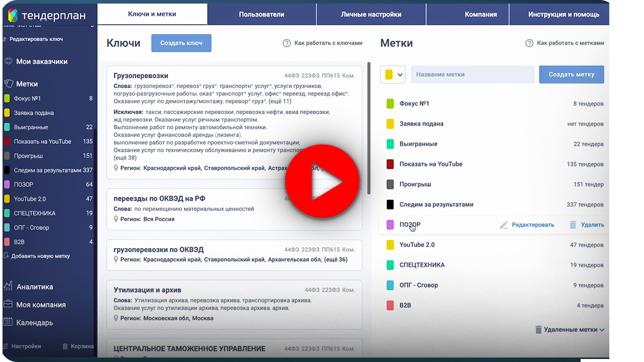Click the Создать ключ button
This screenshot has height=362, width=644.
pyautogui.click(x=181, y=43)
